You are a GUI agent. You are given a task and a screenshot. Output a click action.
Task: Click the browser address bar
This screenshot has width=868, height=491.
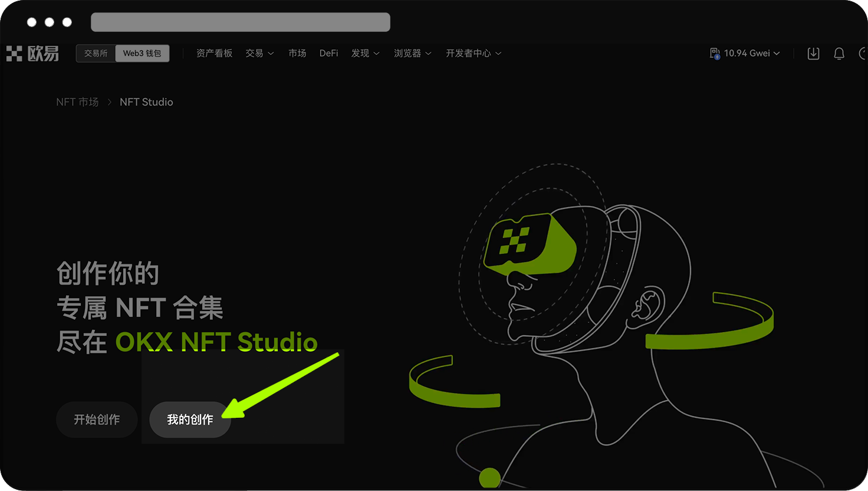[241, 22]
